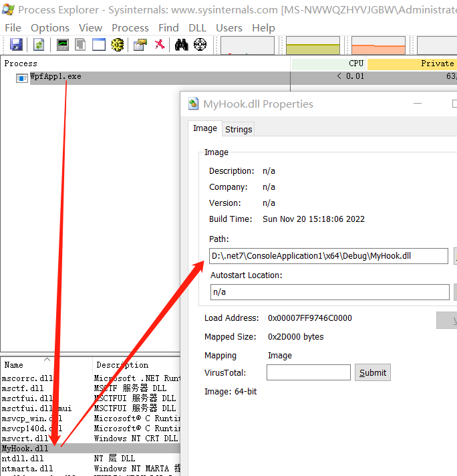The height and width of the screenshot is (476, 457).
Task: Open the process Properties toolbar icon
Action: point(140,45)
